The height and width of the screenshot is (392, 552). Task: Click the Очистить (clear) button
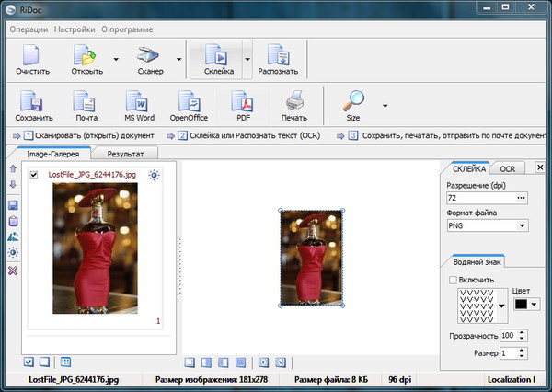32,59
